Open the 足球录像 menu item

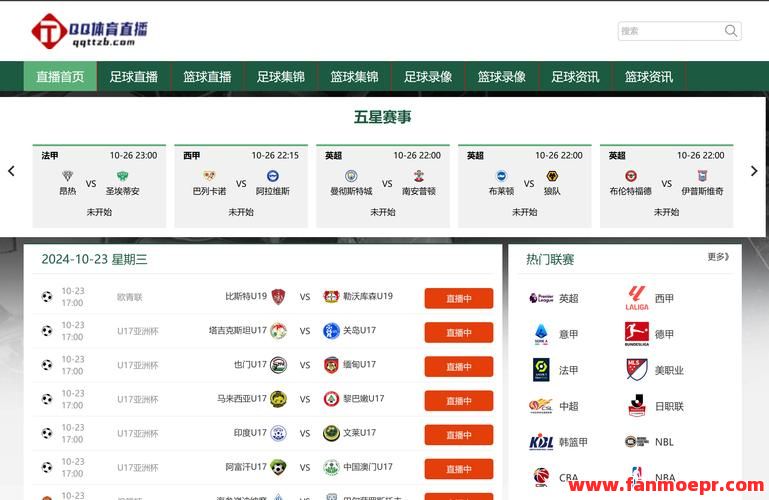coord(428,76)
